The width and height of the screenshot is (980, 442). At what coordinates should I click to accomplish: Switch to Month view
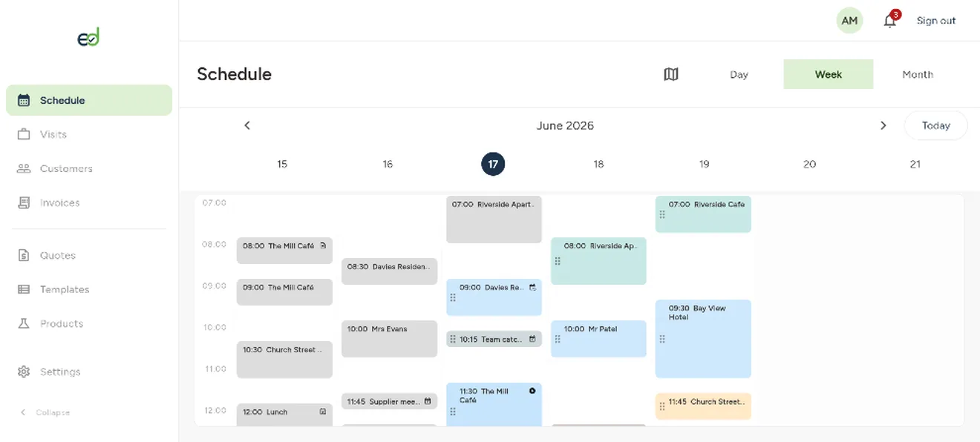click(918, 74)
